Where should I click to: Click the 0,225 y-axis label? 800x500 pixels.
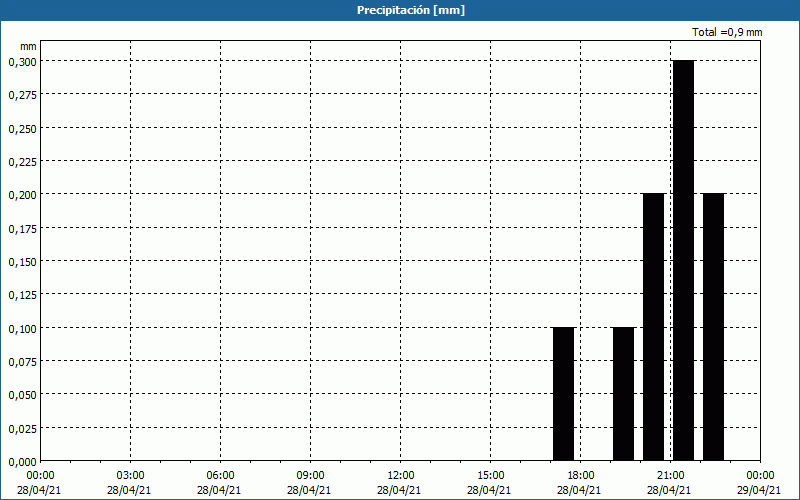click(x=22, y=162)
